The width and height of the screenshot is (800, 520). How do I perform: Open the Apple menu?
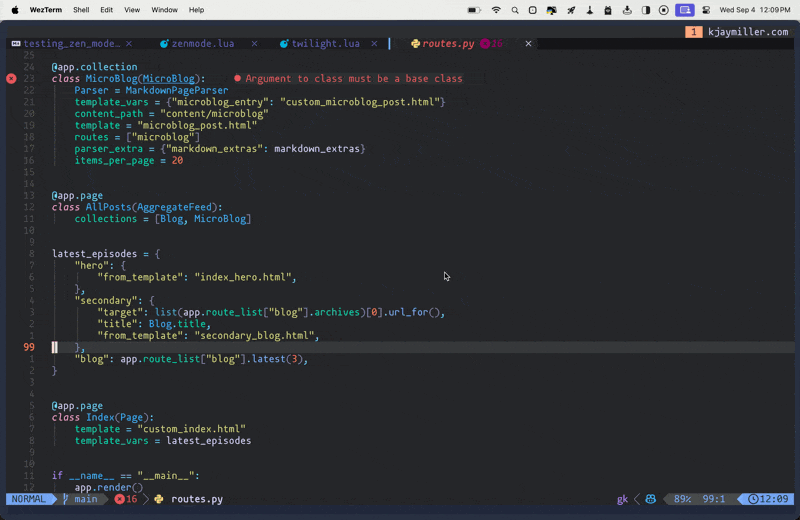pos(15,10)
